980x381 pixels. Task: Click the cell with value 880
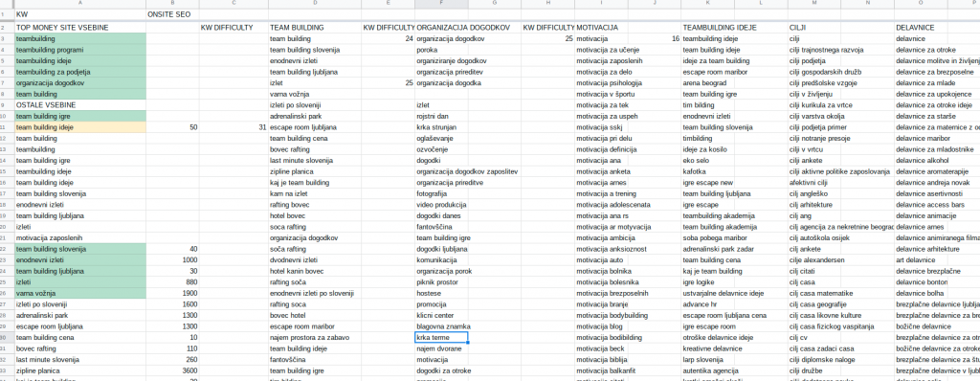[x=172, y=282]
